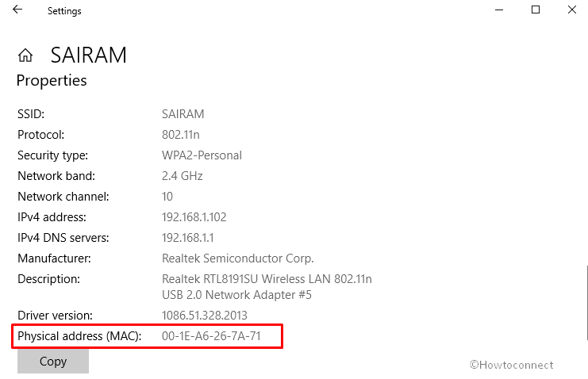The height and width of the screenshot is (379, 588).
Task: Click the back arrow icon
Action: [17, 10]
